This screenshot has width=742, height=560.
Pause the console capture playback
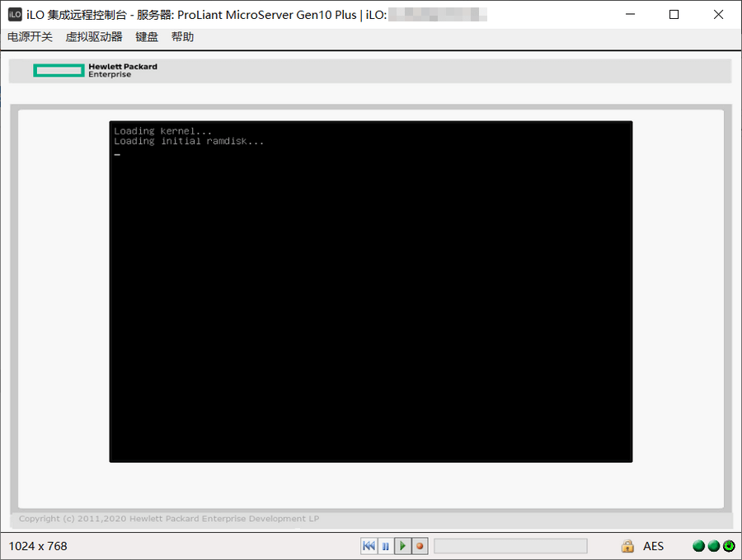pos(386,546)
